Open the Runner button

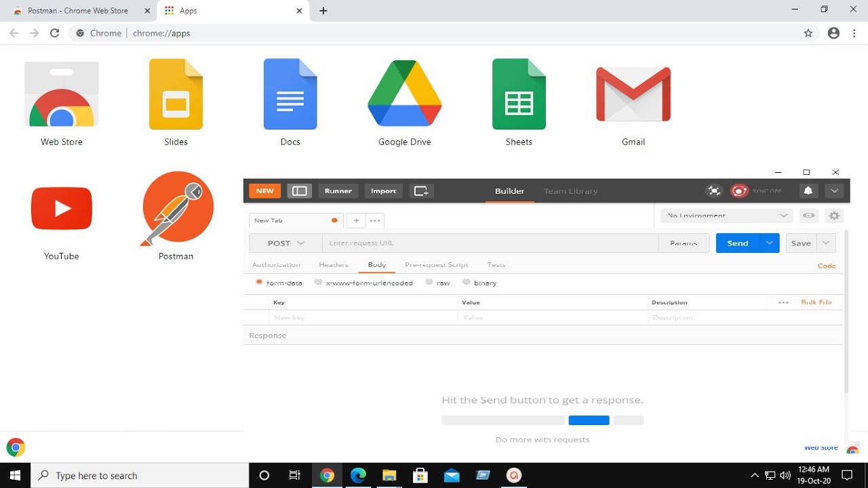pyautogui.click(x=338, y=191)
